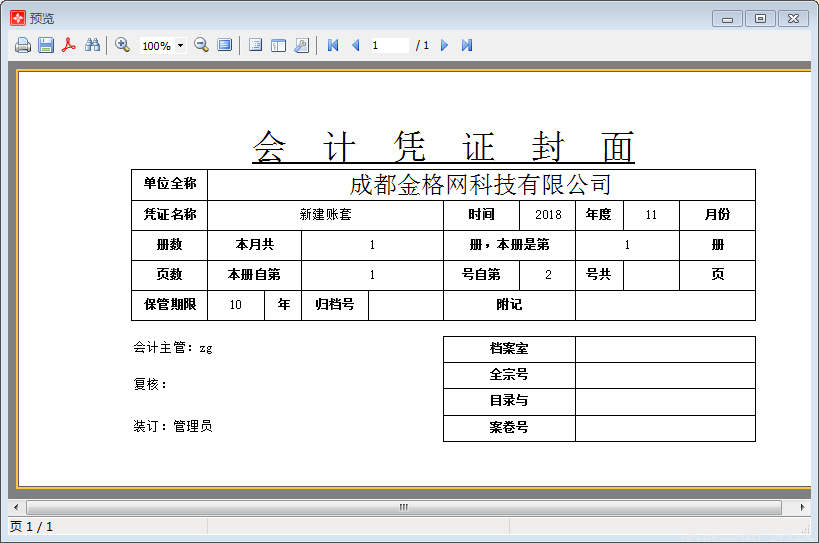Toggle the outline panel icon
The height and width of the screenshot is (543, 819).
click(256, 45)
